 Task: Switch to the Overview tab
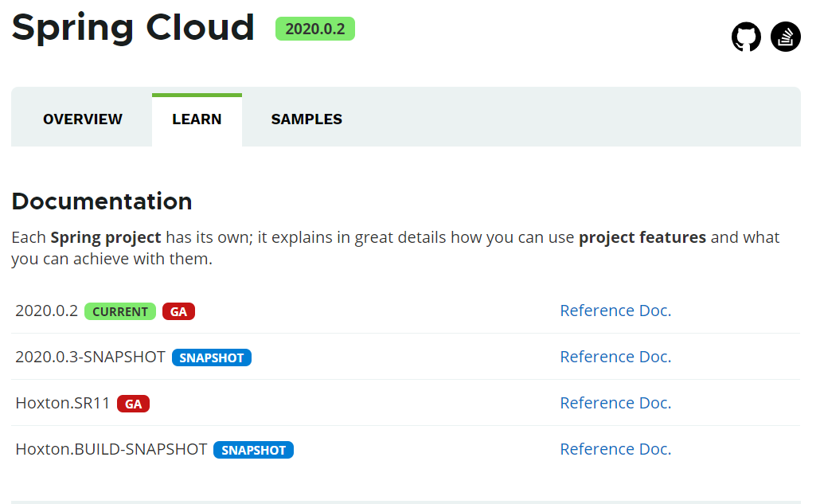tap(83, 119)
